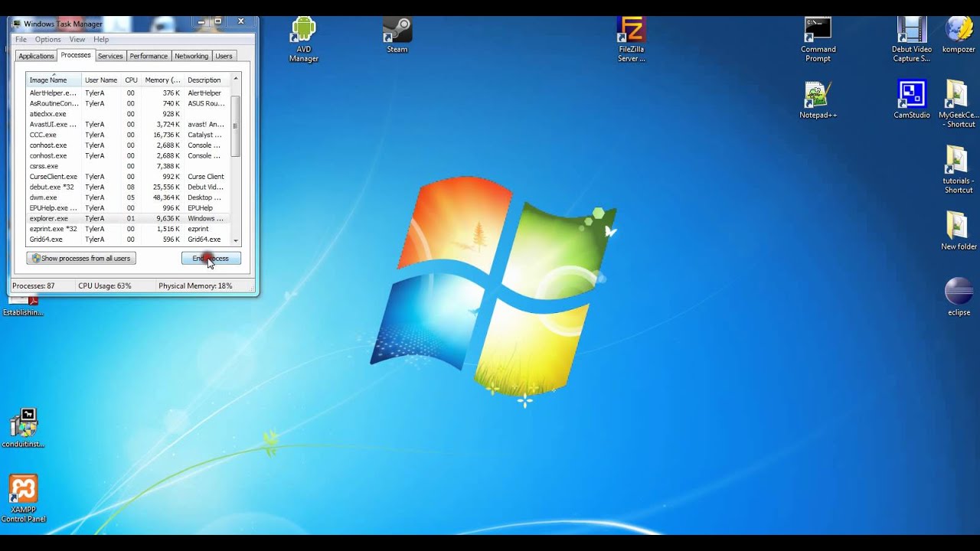
Task: Select the debut.exe *32 process
Action: 128,187
